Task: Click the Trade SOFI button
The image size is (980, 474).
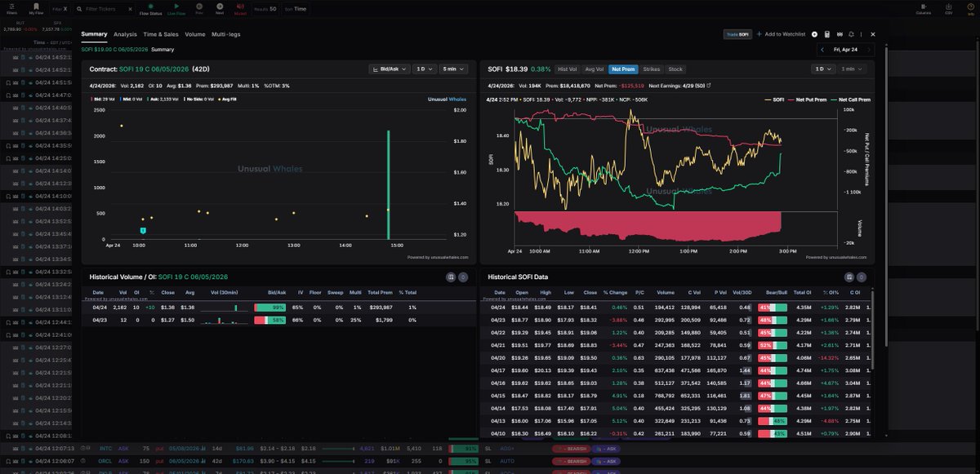Action: (737, 34)
